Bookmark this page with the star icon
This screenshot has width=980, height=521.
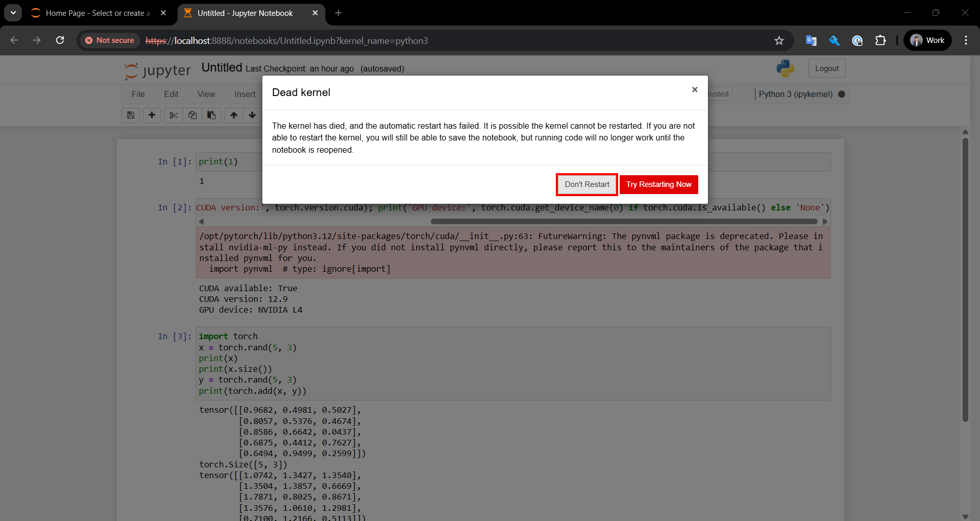coord(779,41)
